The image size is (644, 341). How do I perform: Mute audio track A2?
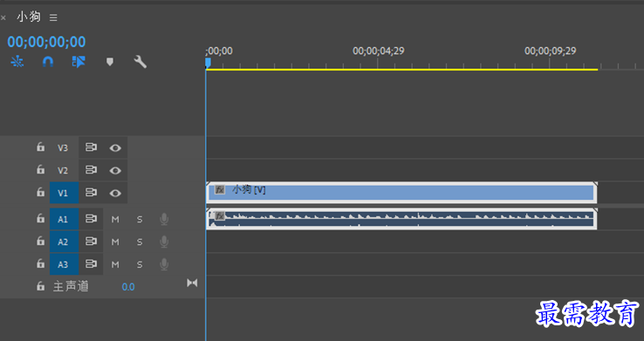115,242
